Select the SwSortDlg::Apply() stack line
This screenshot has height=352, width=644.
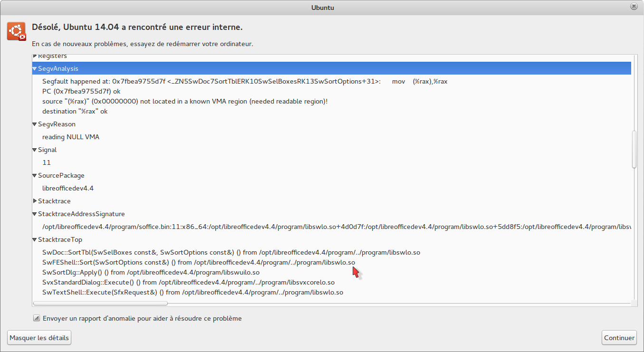point(151,273)
